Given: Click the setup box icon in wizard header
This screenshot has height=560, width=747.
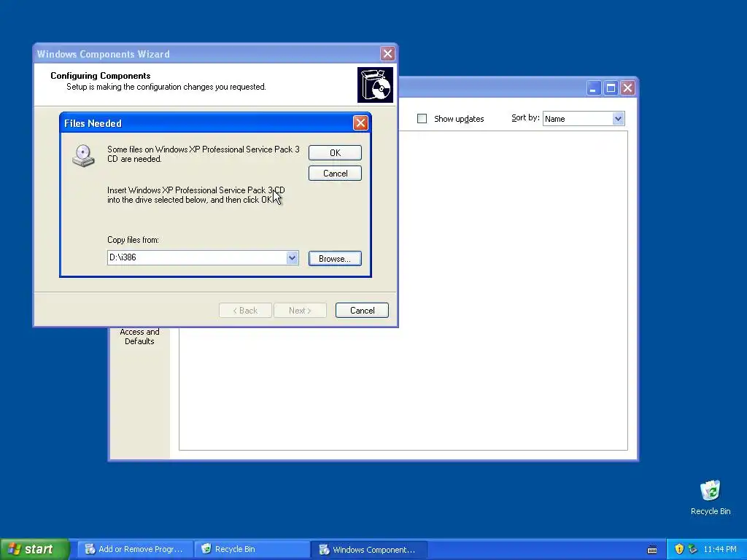Looking at the screenshot, I should pyautogui.click(x=376, y=85).
